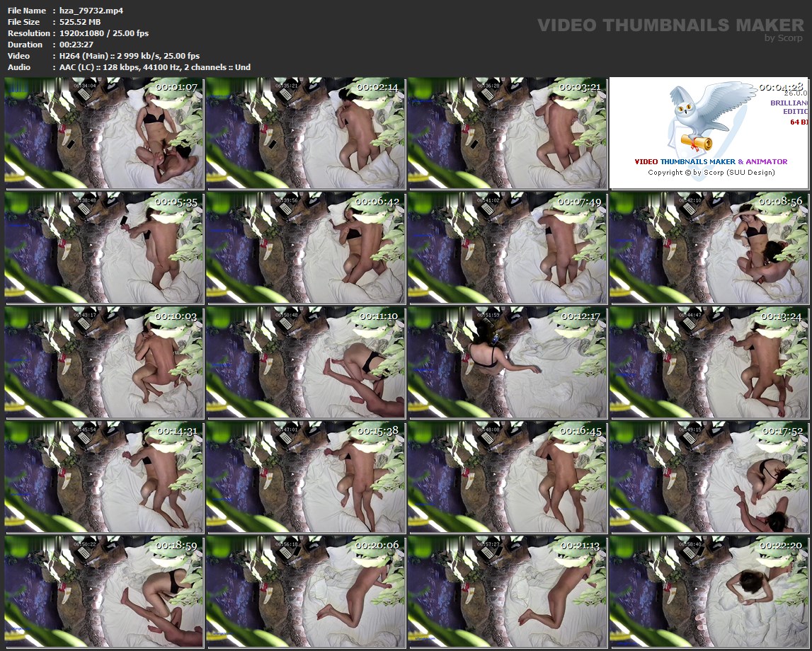Open the thumbnail timestamped 00:01:07

(x=104, y=134)
